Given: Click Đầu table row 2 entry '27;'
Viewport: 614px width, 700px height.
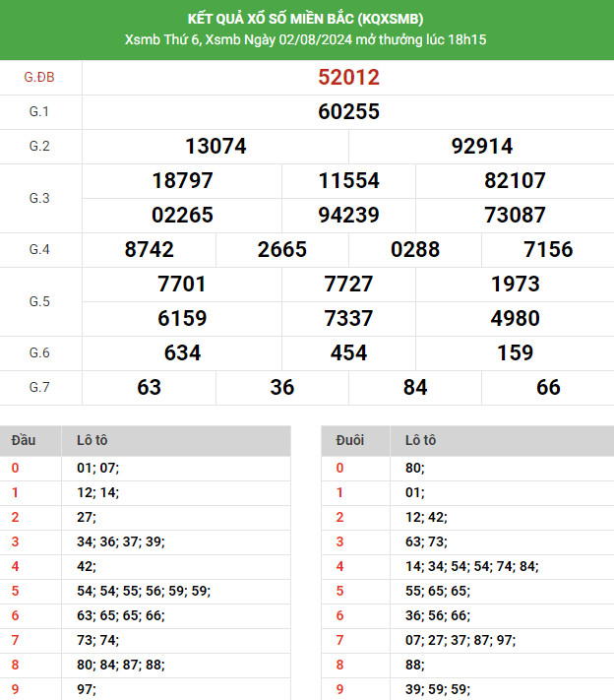Looking at the screenshot, I should click(x=87, y=517).
